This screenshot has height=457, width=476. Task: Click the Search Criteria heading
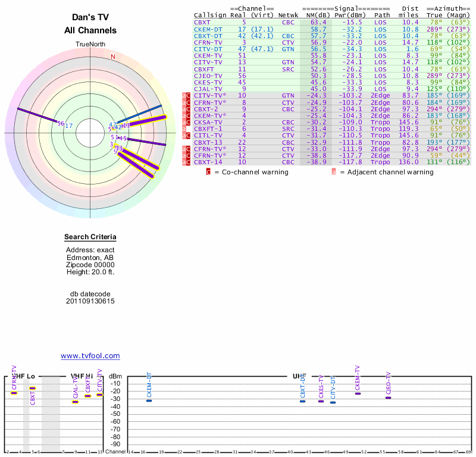(x=90, y=237)
